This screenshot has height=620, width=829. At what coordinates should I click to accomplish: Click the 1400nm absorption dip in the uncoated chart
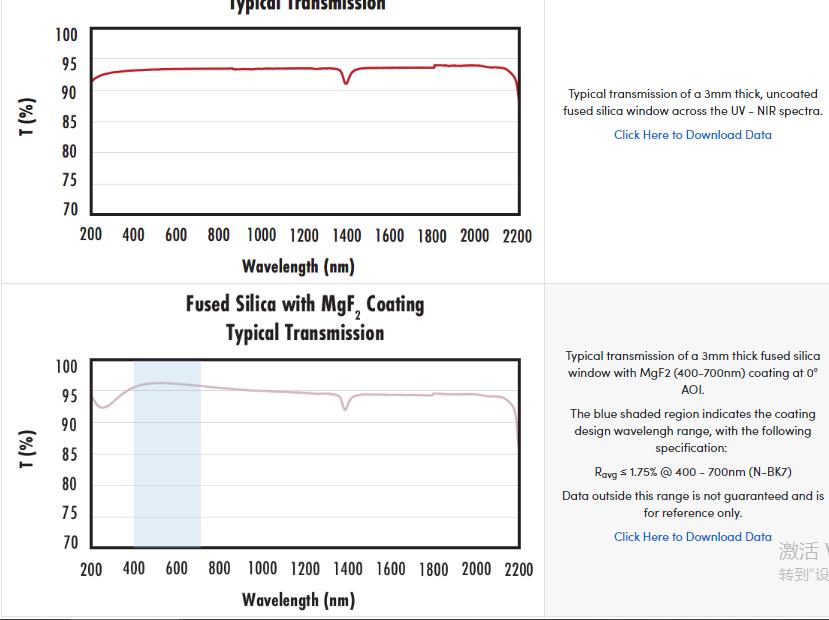[x=346, y=78]
